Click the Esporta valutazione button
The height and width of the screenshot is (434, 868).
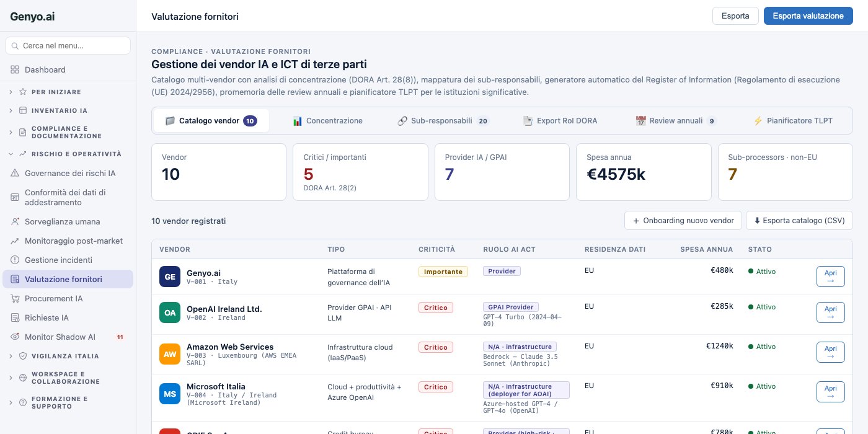tap(808, 16)
